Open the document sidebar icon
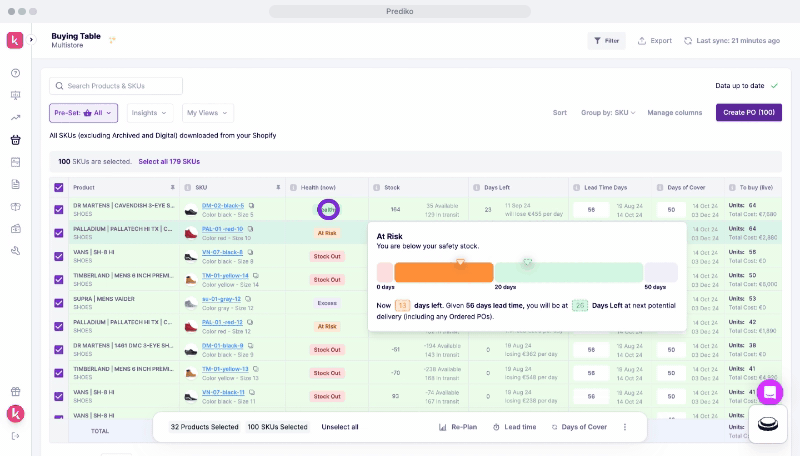 pyautogui.click(x=15, y=184)
